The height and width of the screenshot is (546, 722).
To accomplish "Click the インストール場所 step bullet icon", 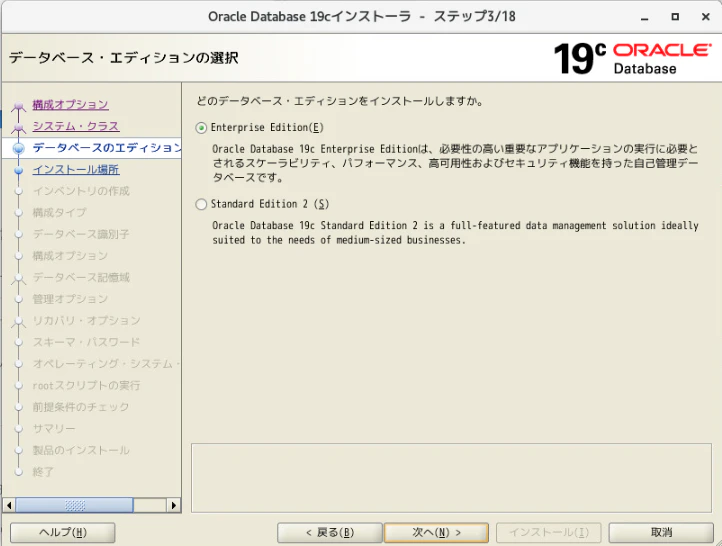I will click(19, 170).
